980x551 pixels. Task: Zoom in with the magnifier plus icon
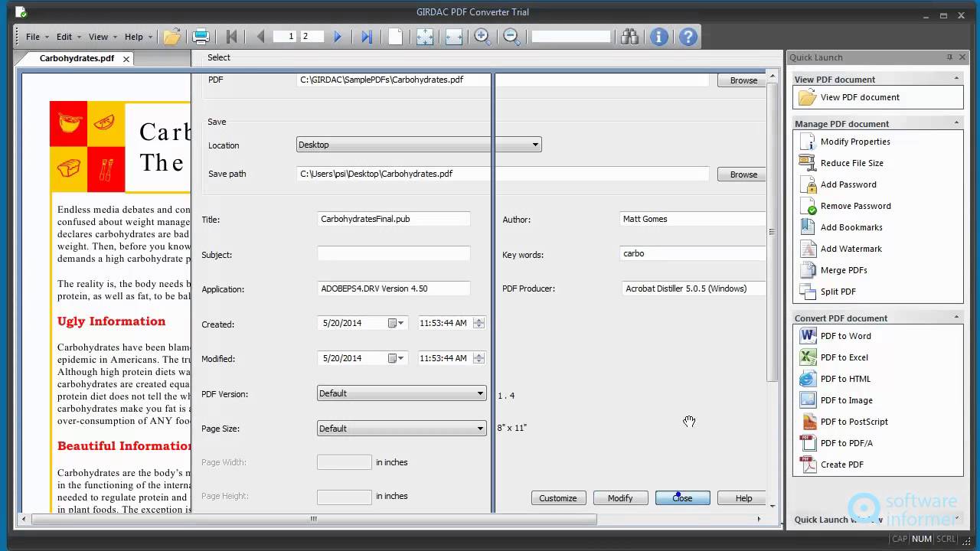tap(482, 36)
